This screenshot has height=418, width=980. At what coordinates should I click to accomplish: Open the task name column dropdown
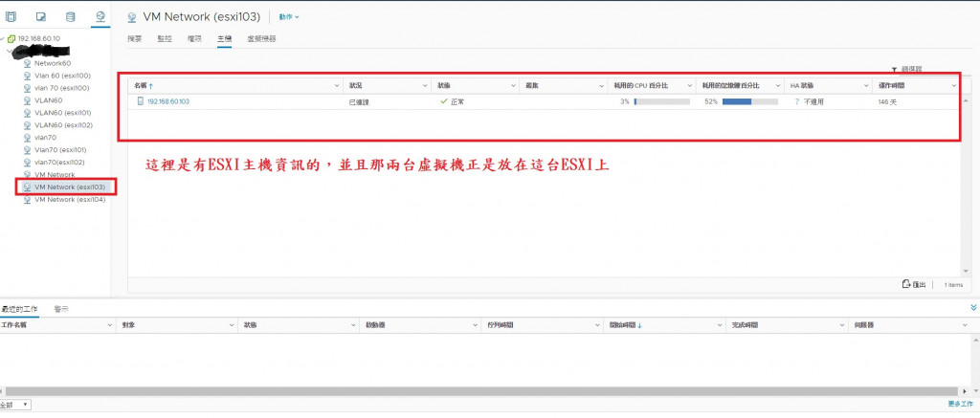pyautogui.click(x=109, y=325)
